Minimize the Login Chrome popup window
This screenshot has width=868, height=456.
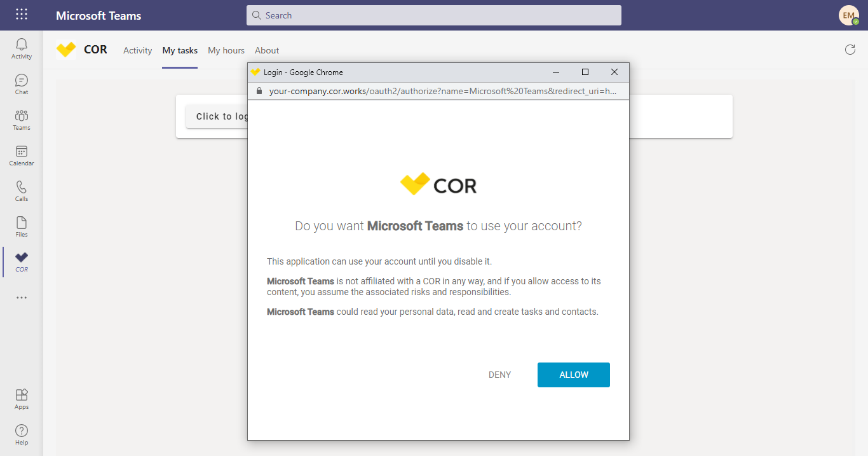(x=556, y=72)
